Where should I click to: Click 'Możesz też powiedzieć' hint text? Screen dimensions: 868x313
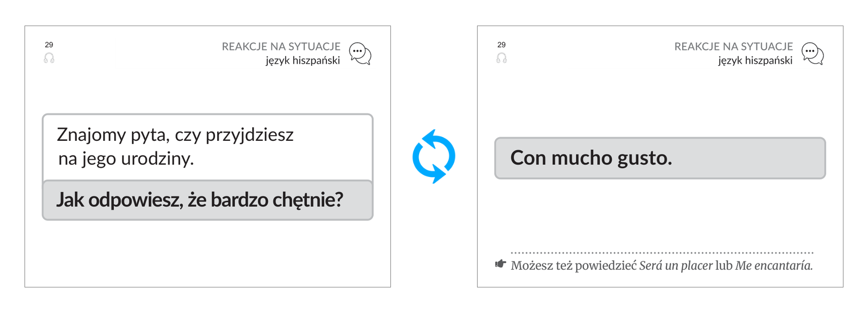point(574,266)
